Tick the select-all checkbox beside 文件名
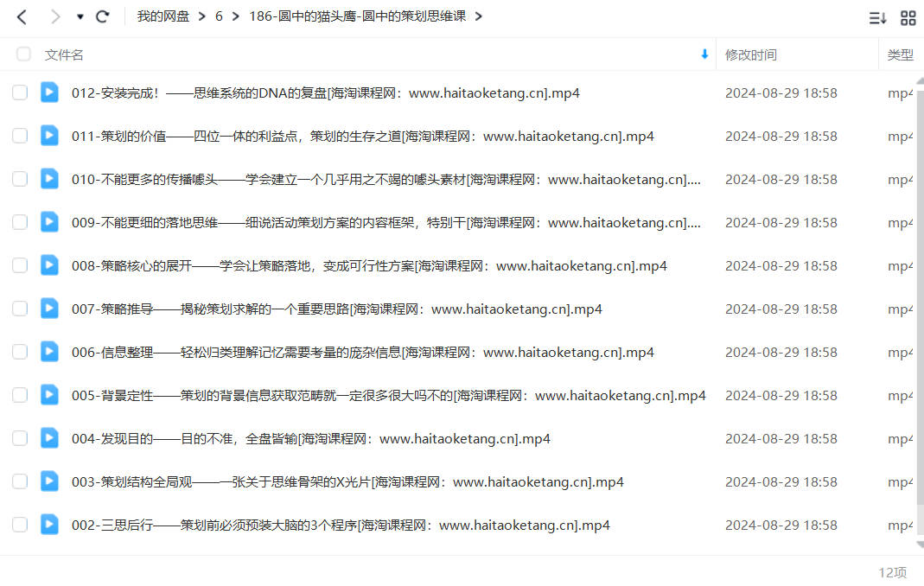This screenshot has width=924, height=586. tap(23, 54)
